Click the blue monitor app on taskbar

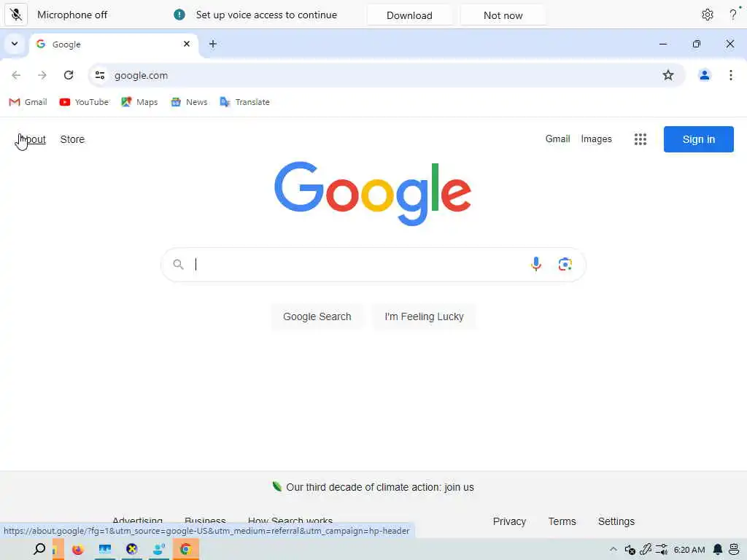pos(105,550)
